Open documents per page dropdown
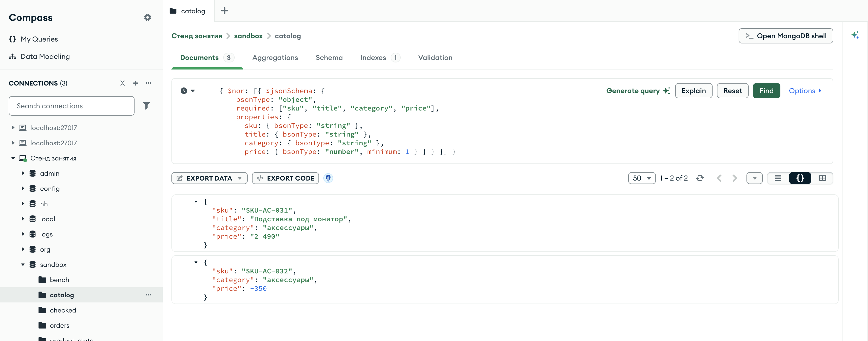 pyautogui.click(x=642, y=178)
